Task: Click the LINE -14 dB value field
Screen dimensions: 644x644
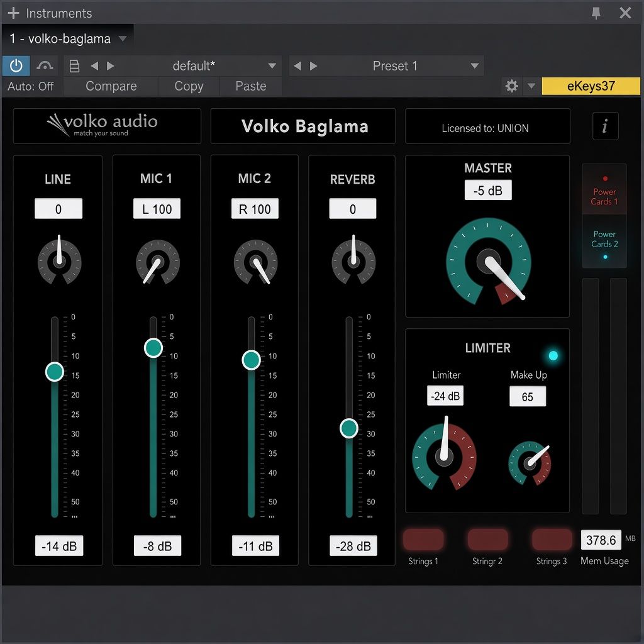Action: tap(59, 546)
